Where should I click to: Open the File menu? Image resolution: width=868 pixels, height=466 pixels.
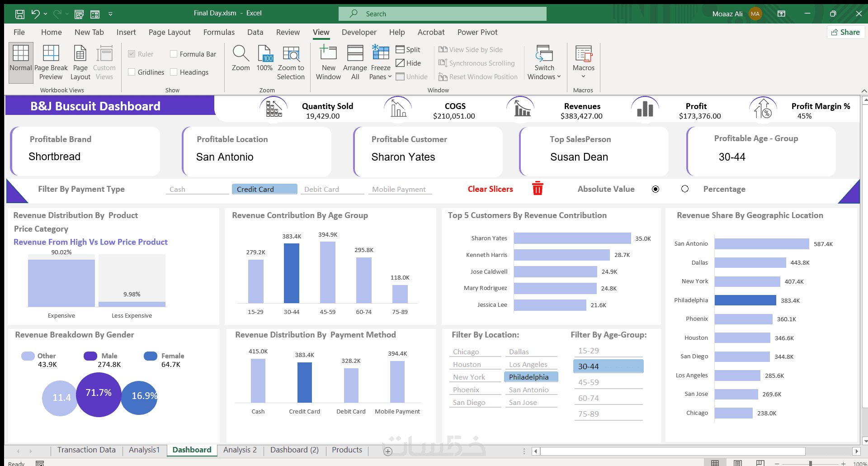click(19, 32)
